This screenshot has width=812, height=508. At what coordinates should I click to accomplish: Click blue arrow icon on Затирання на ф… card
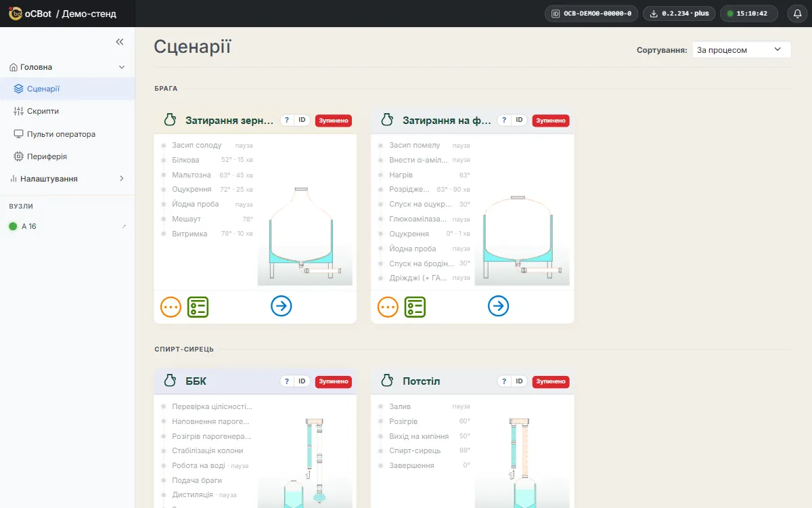point(499,306)
